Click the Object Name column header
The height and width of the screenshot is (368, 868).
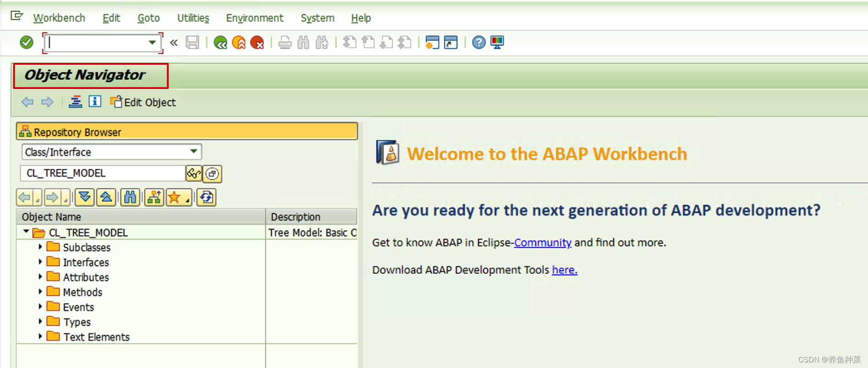[x=141, y=217]
